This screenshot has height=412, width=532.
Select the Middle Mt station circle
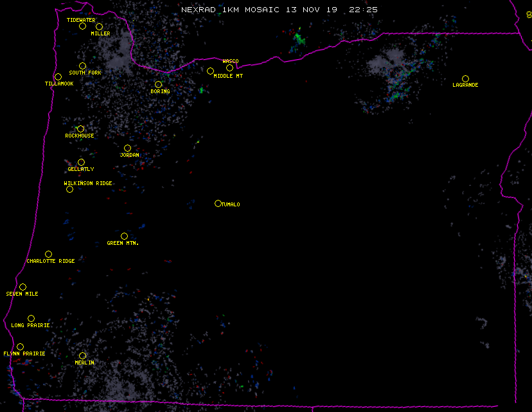coord(210,71)
